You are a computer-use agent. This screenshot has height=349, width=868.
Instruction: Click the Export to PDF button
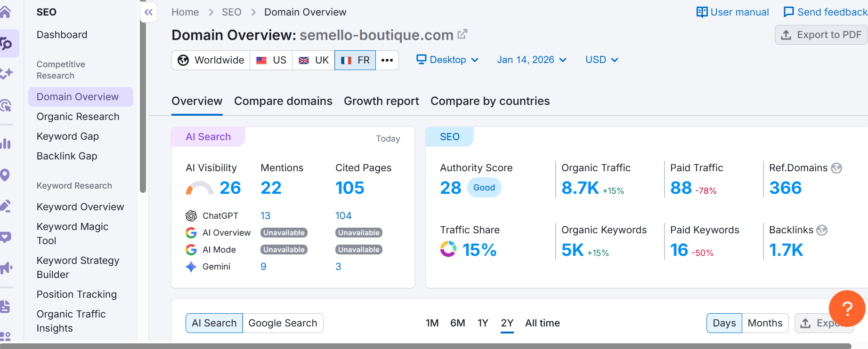pyautogui.click(x=821, y=35)
